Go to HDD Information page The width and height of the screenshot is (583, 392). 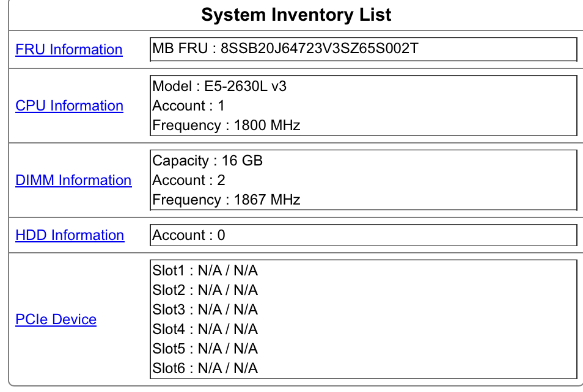coord(70,235)
